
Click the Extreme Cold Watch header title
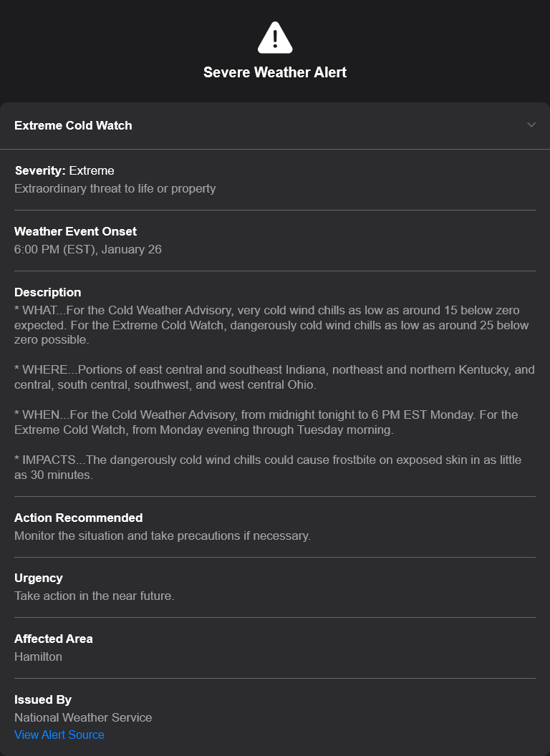click(73, 125)
